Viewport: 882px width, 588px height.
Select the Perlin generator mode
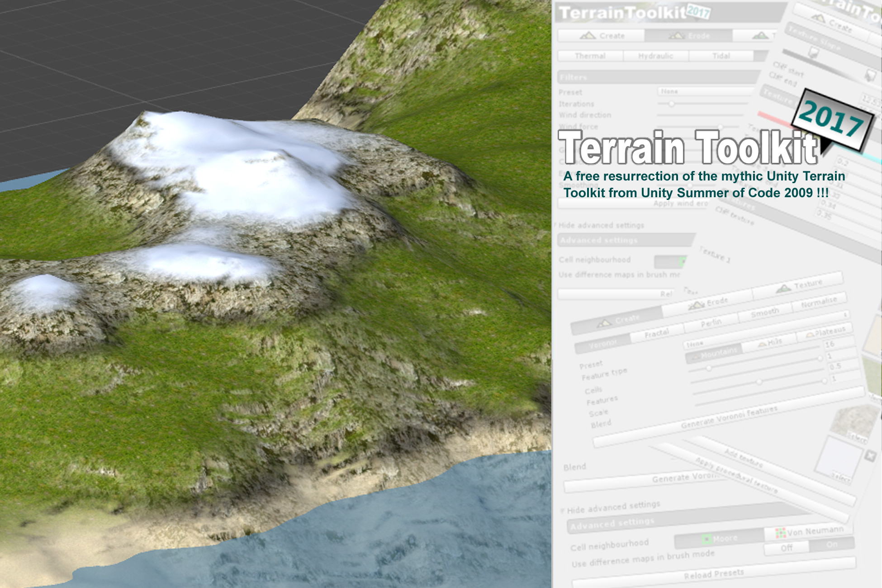(711, 322)
